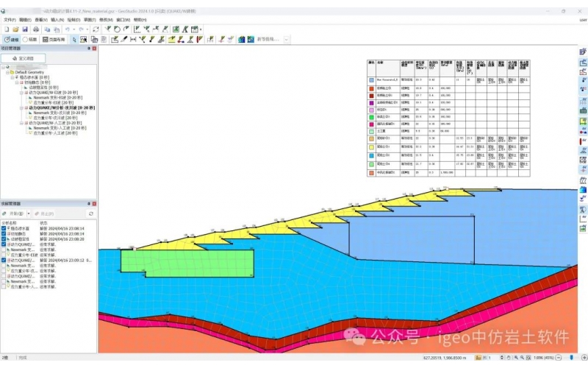Click the Project Manager pin icon
This screenshot has width=588, height=368.
pos(89,49)
